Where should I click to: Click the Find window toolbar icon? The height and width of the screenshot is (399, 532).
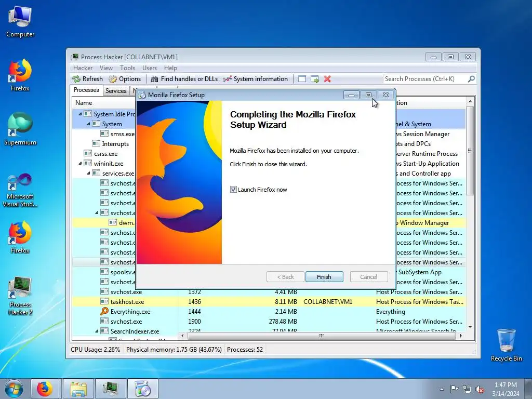(302, 79)
